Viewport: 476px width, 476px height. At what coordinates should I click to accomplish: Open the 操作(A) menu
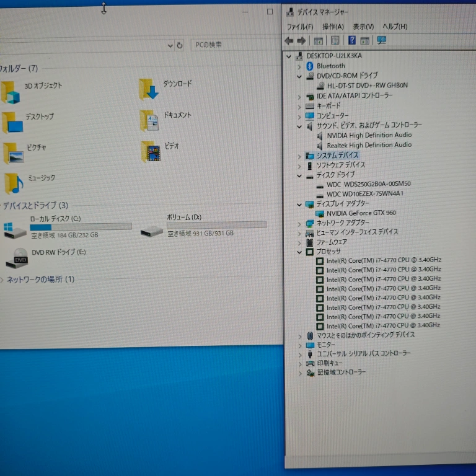coord(333,27)
